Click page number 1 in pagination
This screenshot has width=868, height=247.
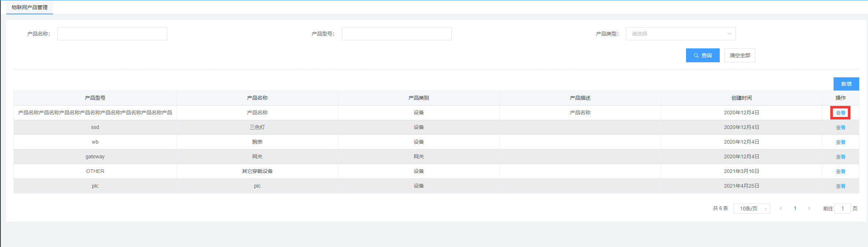click(x=795, y=209)
